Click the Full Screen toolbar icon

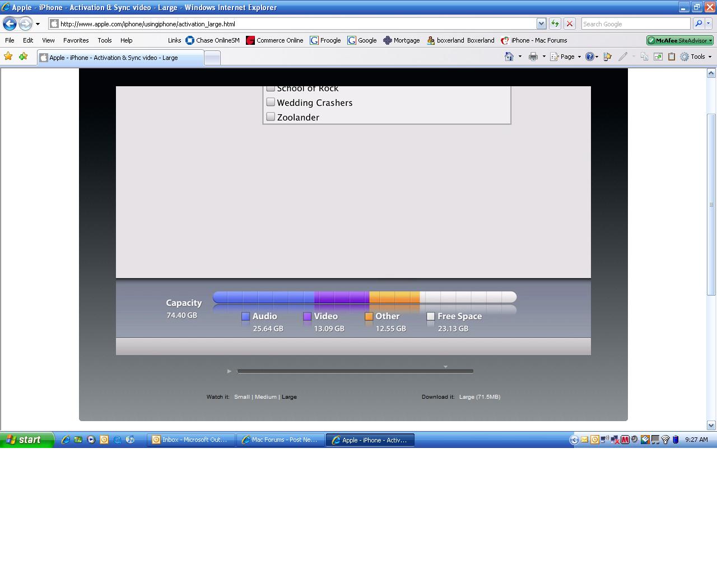[658, 57]
